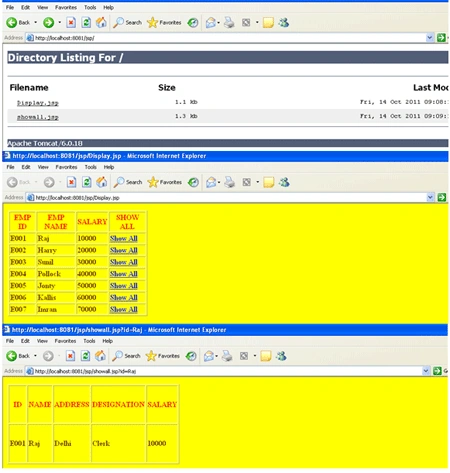Open Back history dropdown in showall.jsp window

pos(35,356)
